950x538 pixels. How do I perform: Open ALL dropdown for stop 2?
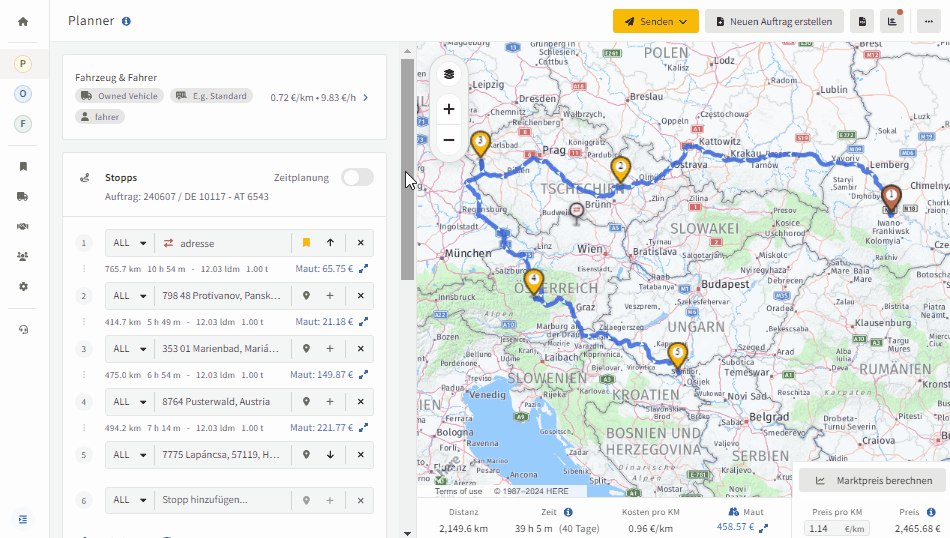(x=130, y=296)
